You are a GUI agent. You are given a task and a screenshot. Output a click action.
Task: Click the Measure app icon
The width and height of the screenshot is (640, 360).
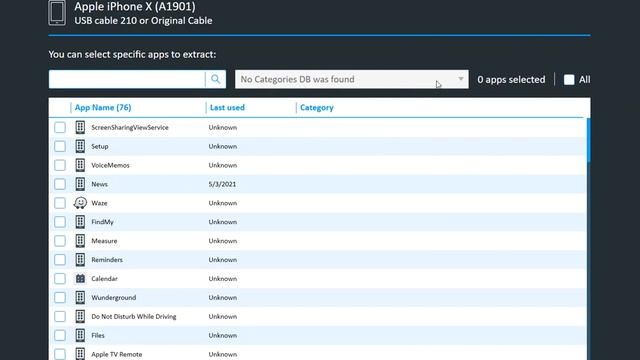(80, 241)
